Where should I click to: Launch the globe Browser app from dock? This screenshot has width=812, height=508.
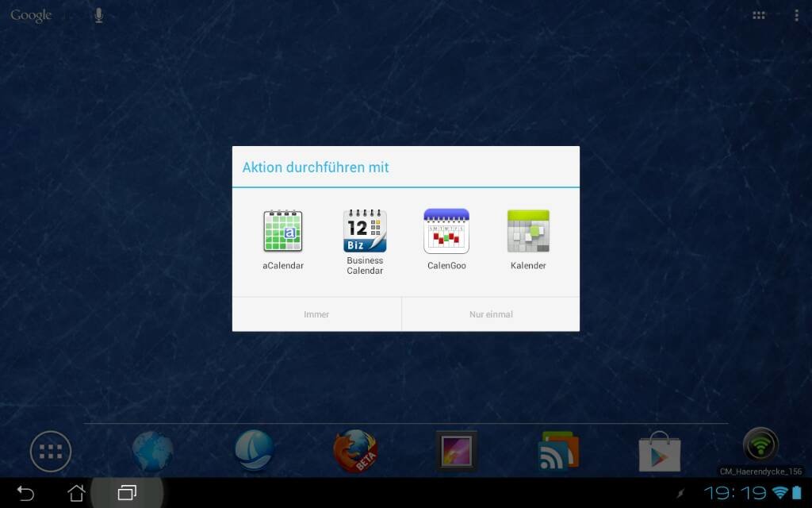tap(152, 451)
